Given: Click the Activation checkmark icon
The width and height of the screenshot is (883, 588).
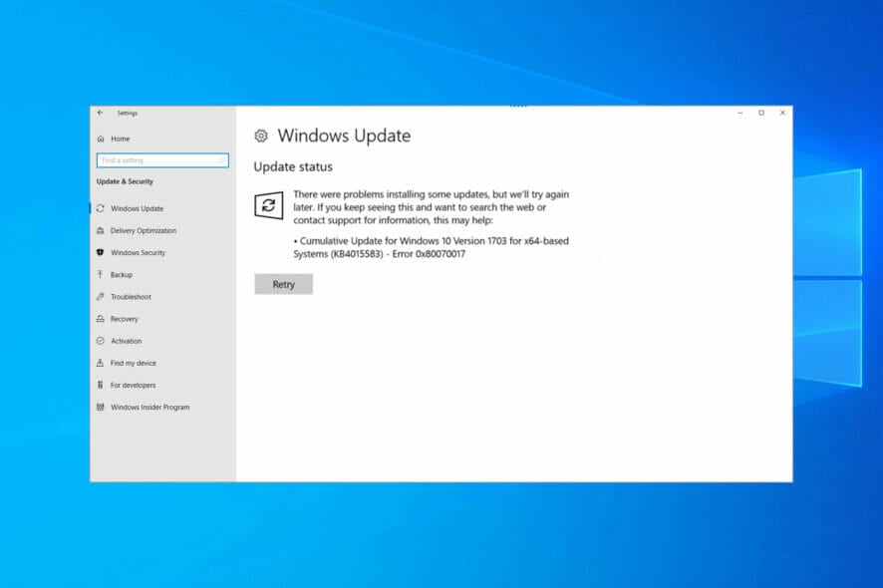Looking at the screenshot, I should tap(101, 341).
